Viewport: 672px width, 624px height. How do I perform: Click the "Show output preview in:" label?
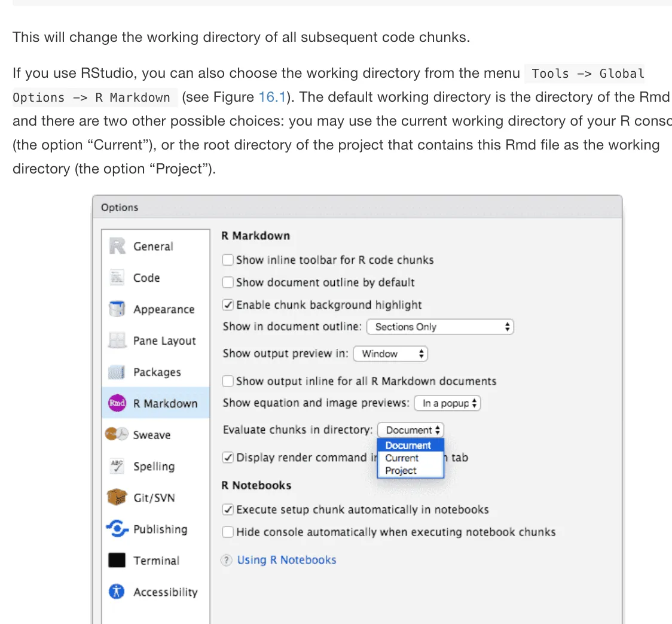tap(285, 354)
